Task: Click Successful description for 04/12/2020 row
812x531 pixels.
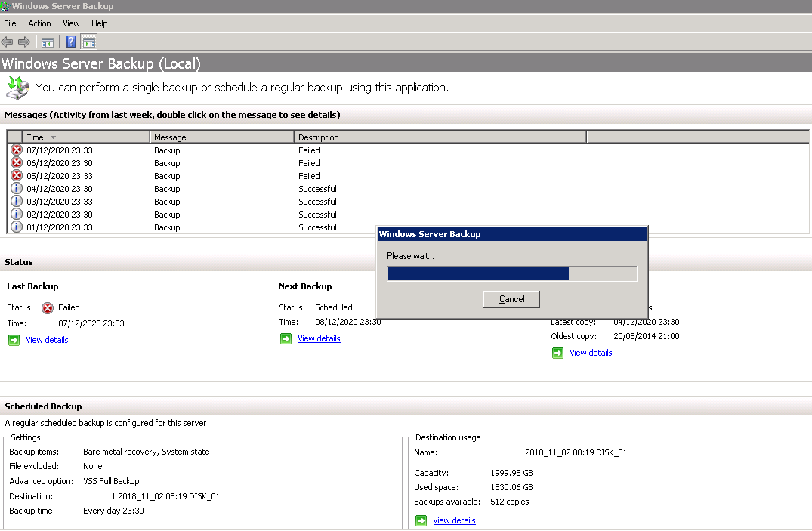Action: 317,189
